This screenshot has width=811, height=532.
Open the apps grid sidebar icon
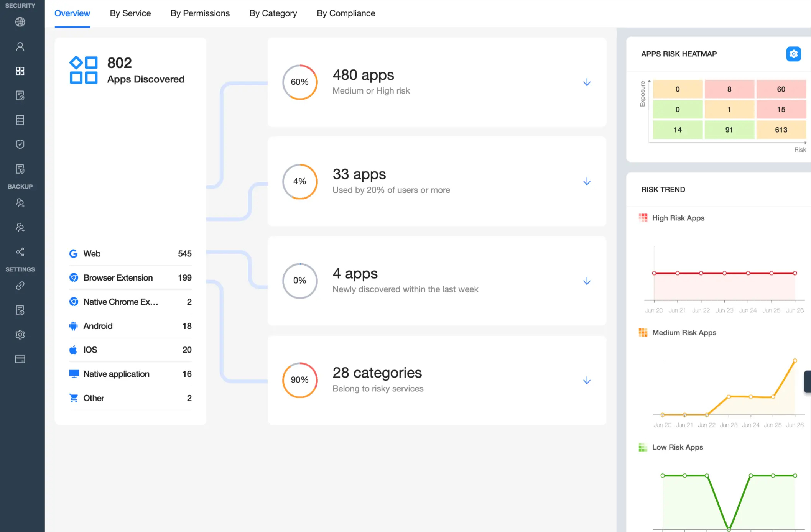tap(20, 71)
